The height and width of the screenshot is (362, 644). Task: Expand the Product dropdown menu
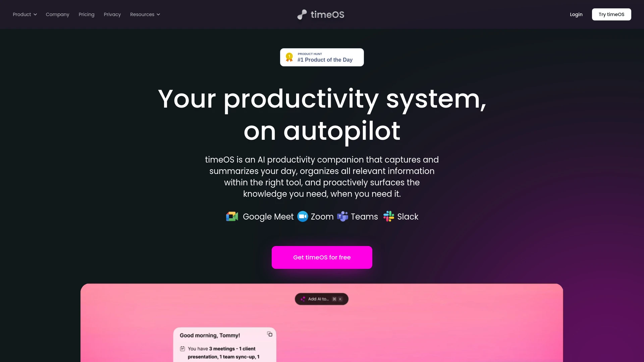click(x=25, y=14)
